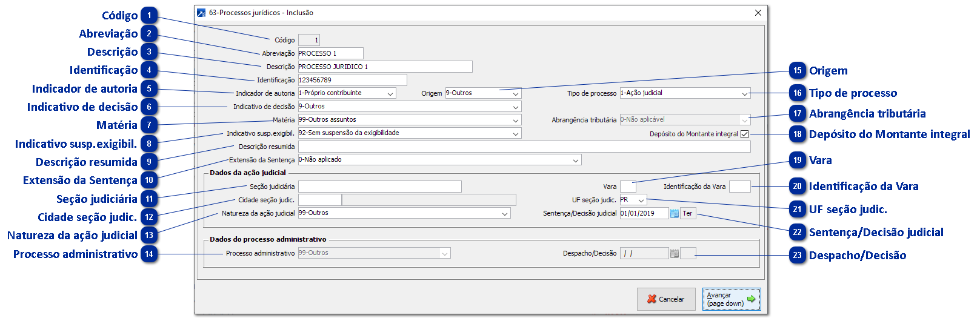Click the Despacho/Decisão date field
Viewport: 980px width, 321px height.
pyautogui.click(x=644, y=253)
